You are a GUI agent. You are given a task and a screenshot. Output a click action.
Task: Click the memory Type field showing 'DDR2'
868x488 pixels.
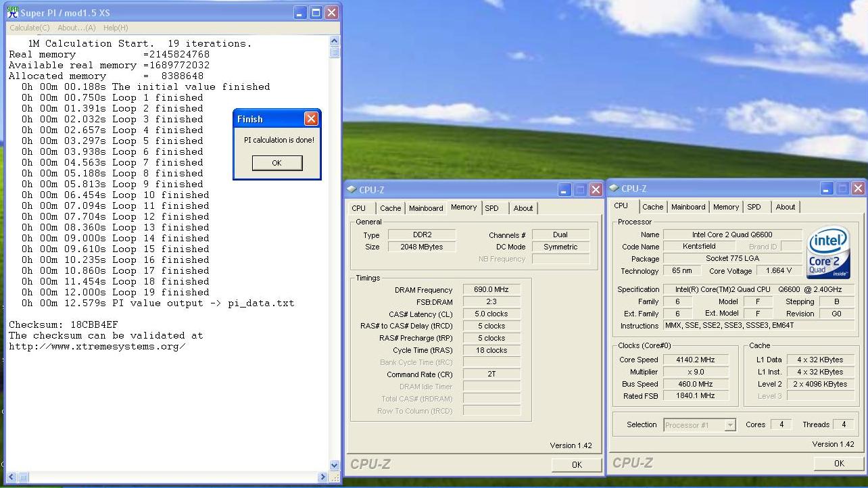pos(423,235)
